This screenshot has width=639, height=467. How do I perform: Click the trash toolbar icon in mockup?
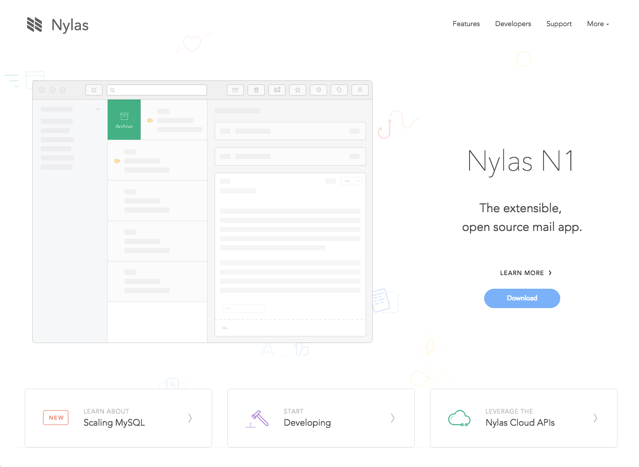pyautogui.click(x=256, y=90)
